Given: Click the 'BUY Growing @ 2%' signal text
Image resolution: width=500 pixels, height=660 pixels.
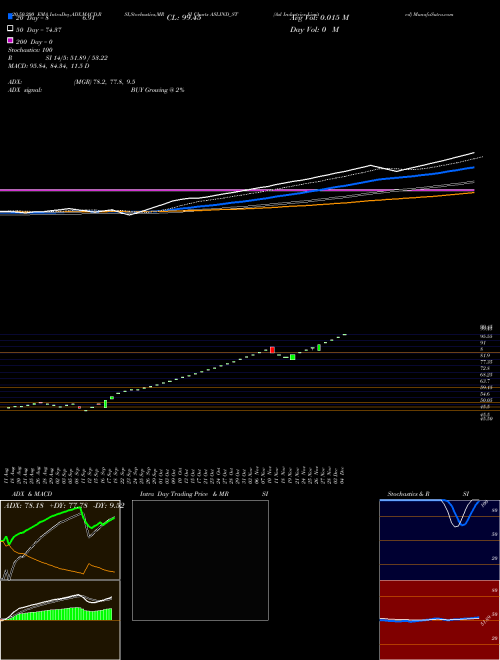Looking at the screenshot, I should pos(157,90).
